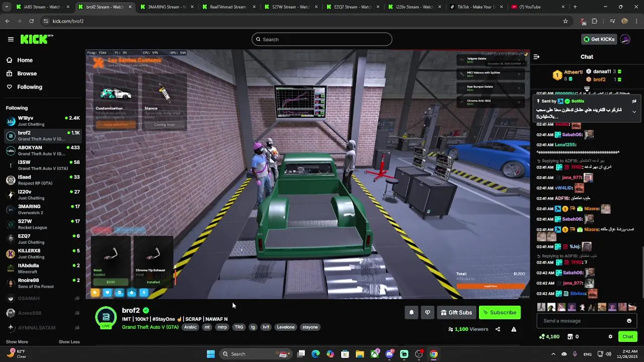Click the unfollow broken-heart button
Image resolution: width=644 pixels, height=362 pixels.
pos(428,312)
